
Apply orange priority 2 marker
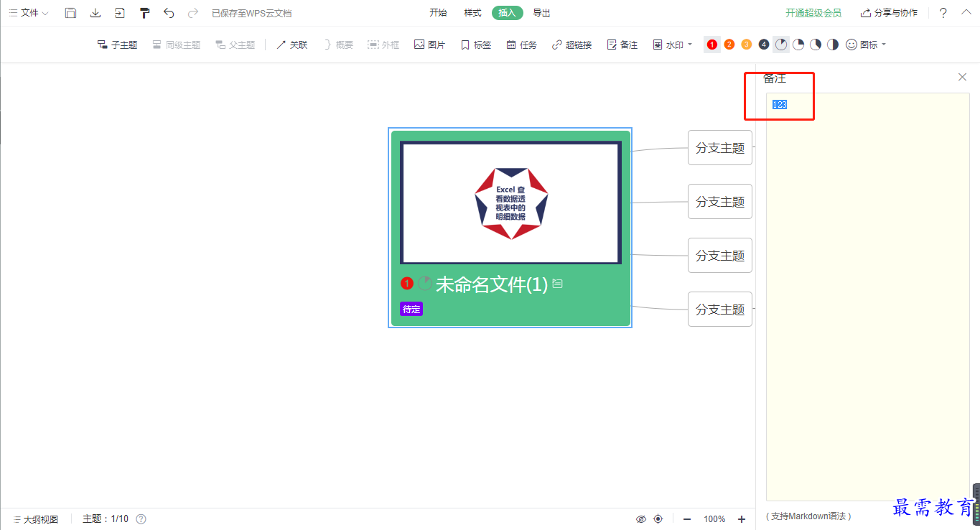coord(729,45)
